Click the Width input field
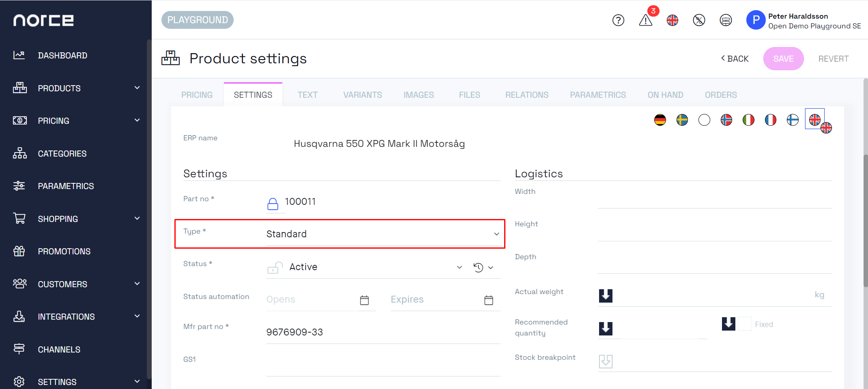Screen dimensions: 868x389 click(x=714, y=197)
